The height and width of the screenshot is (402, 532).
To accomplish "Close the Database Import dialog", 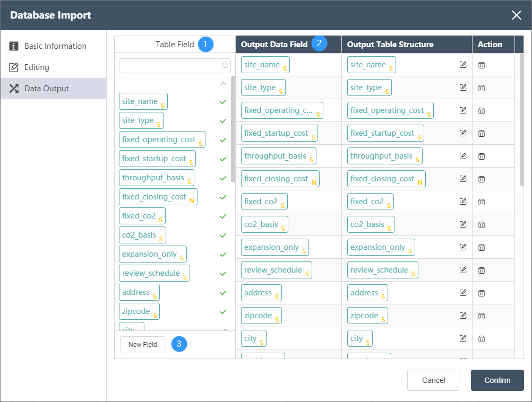I will [517, 15].
